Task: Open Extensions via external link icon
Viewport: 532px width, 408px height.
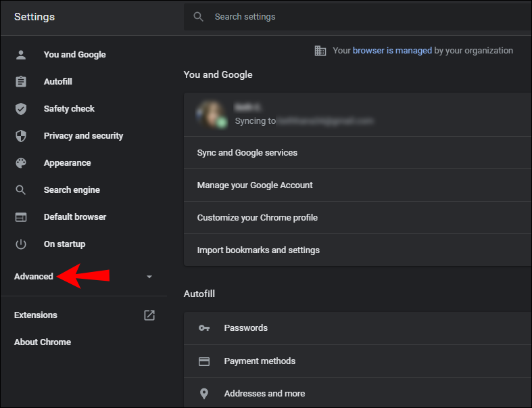Action: (149, 315)
